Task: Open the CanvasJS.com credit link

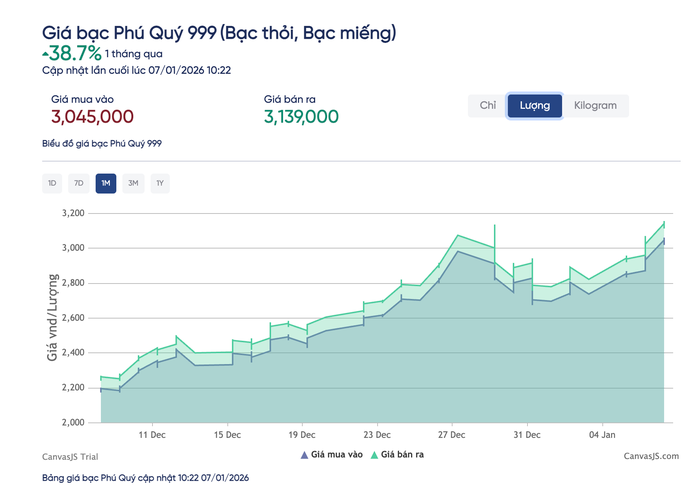Action: (x=650, y=455)
